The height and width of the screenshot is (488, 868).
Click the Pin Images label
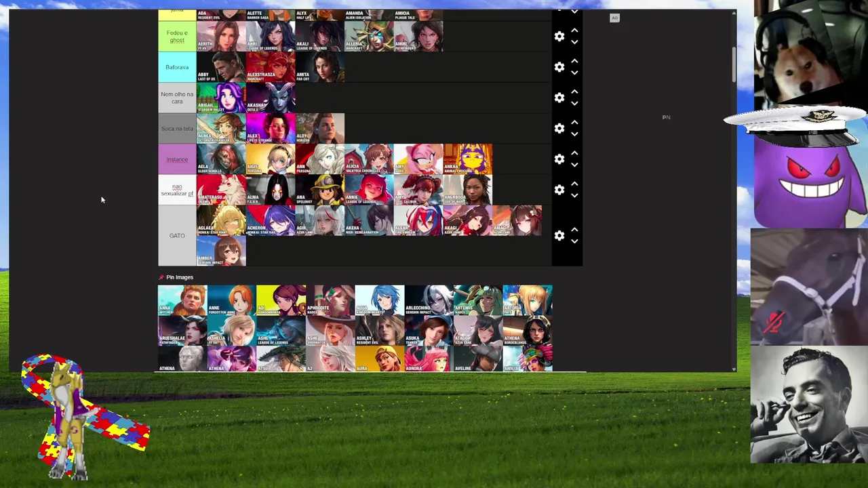pos(180,277)
